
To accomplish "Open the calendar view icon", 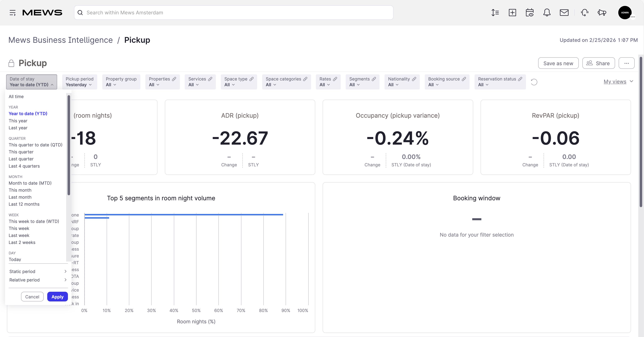I will (530, 13).
